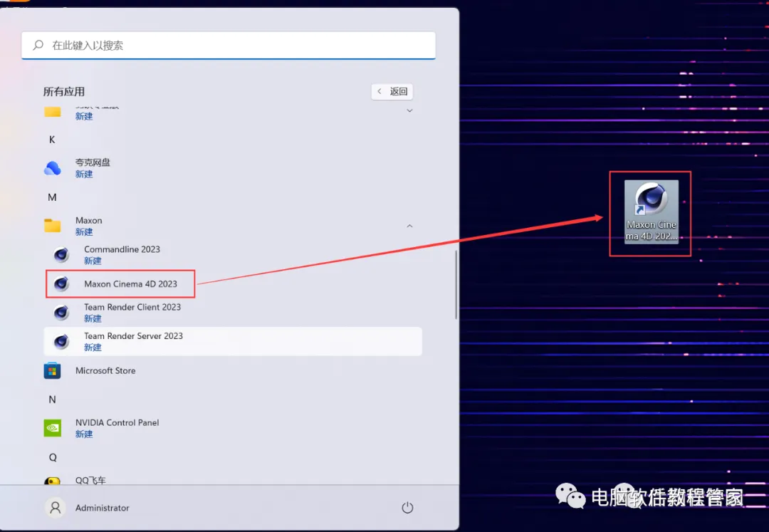
Task: Click the Maxon folder name
Action: click(x=89, y=221)
